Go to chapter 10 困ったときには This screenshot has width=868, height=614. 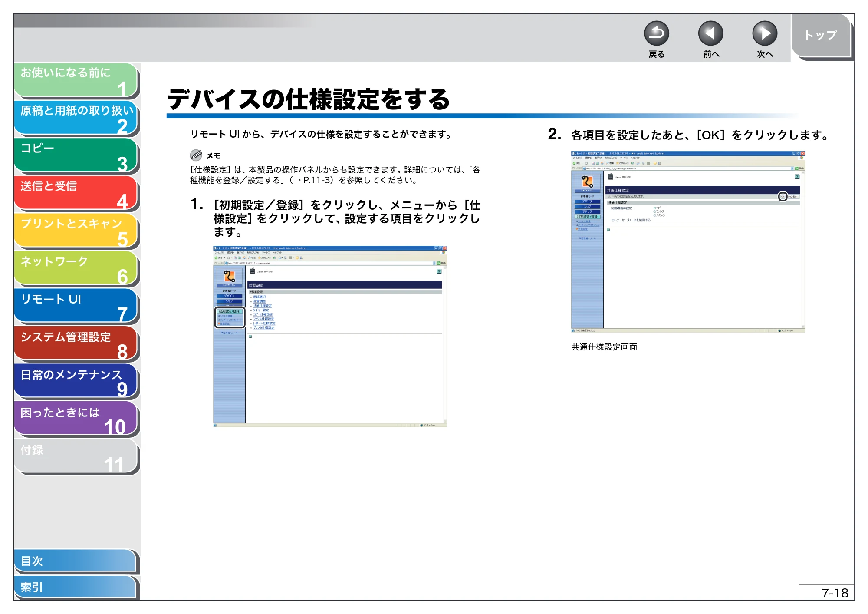(76, 419)
